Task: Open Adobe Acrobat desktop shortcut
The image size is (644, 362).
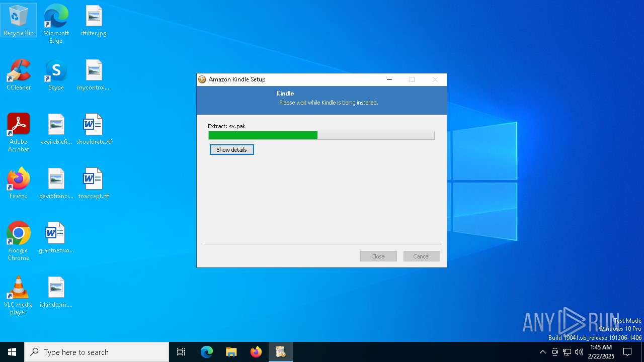Action: click(18, 133)
